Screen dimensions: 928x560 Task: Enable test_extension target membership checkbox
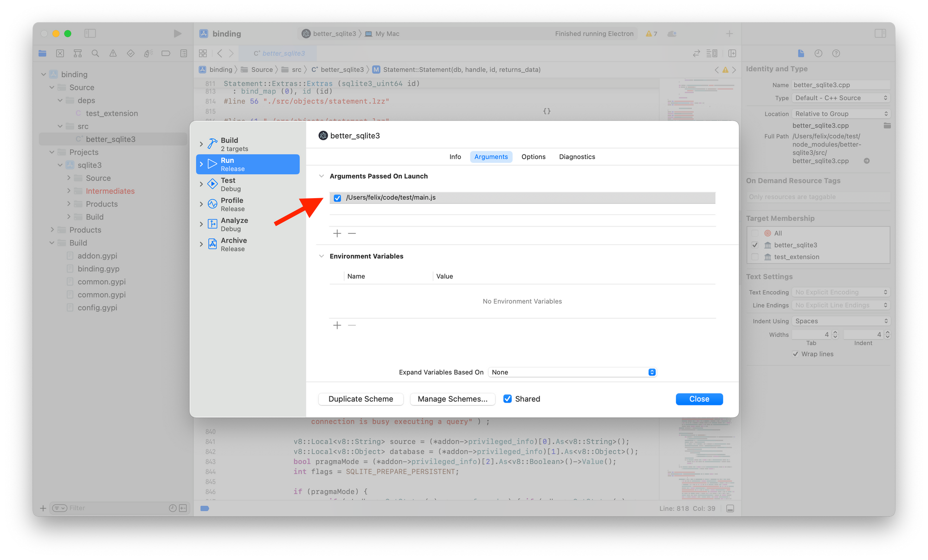click(x=755, y=257)
